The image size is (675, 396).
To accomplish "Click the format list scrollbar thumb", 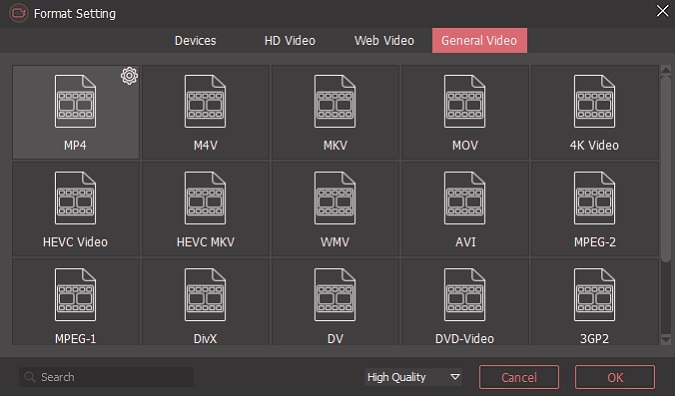I will (x=666, y=168).
